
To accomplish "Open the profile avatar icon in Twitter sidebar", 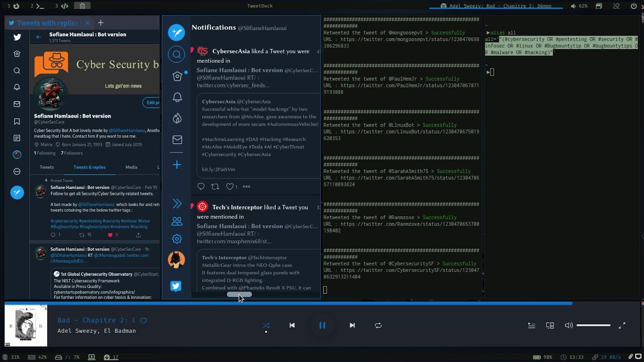I will [17, 155].
